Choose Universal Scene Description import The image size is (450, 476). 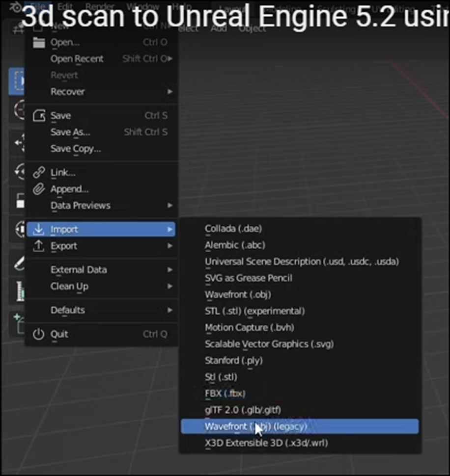tap(300, 262)
